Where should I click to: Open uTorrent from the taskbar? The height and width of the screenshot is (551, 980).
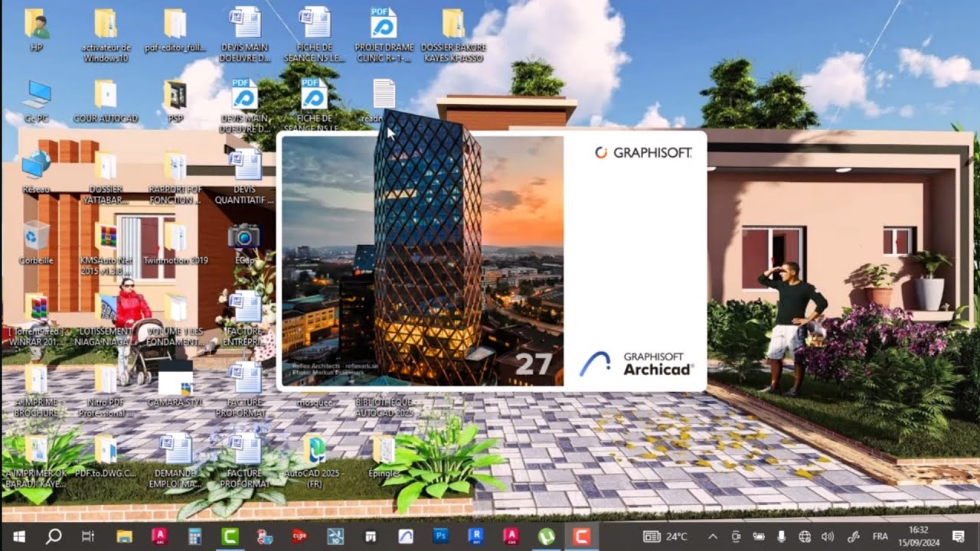pos(547,536)
